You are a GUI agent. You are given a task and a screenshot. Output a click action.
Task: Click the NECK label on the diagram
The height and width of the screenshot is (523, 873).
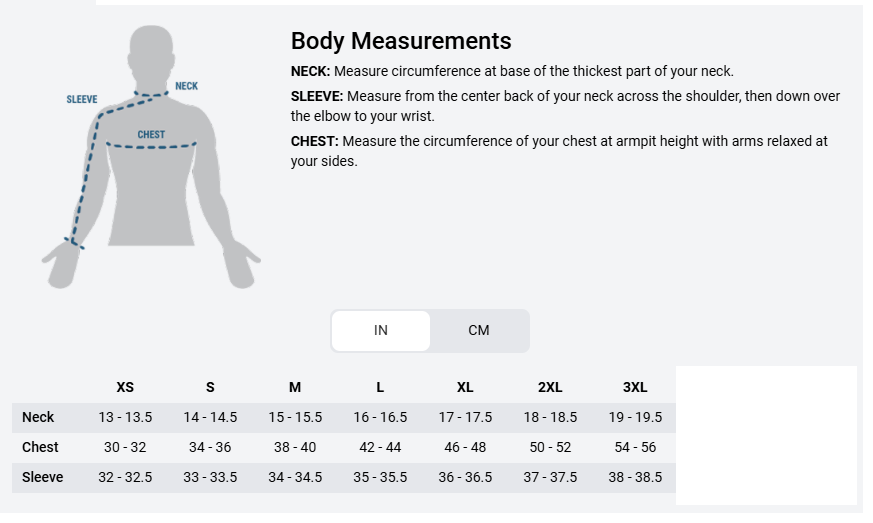coord(186,86)
